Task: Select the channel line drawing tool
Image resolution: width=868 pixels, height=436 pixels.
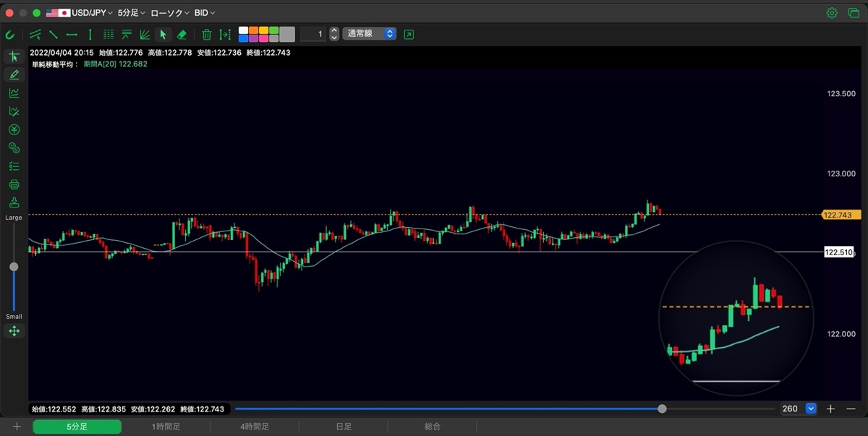Action: (35, 34)
